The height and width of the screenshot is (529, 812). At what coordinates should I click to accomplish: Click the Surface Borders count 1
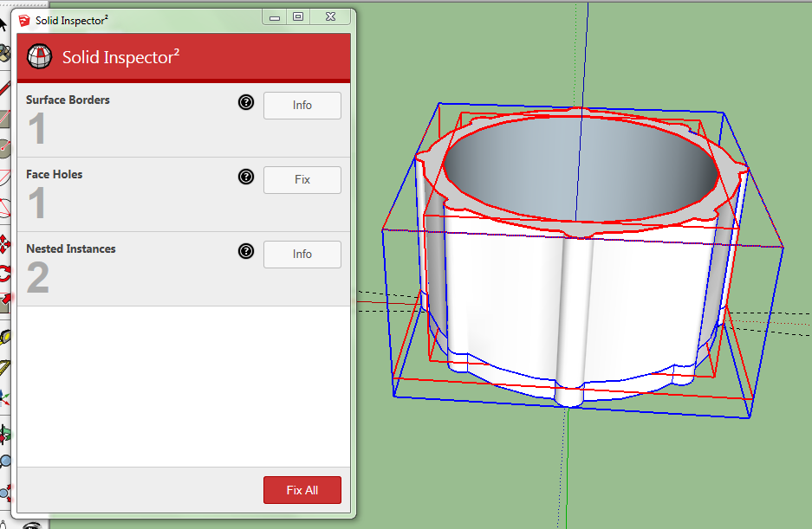(36, 129)
